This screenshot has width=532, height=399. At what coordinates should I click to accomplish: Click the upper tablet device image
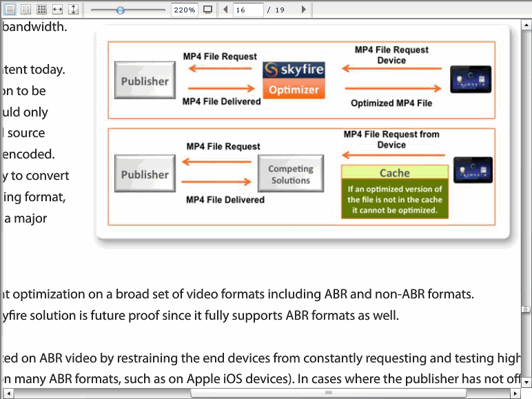coord(471,79)
